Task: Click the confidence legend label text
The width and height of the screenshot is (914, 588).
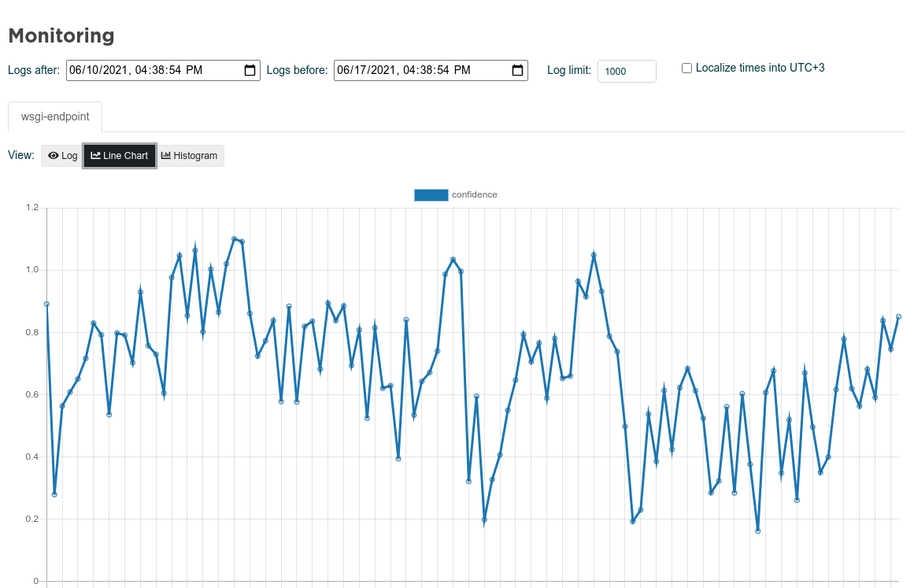Action: (475, 194)
